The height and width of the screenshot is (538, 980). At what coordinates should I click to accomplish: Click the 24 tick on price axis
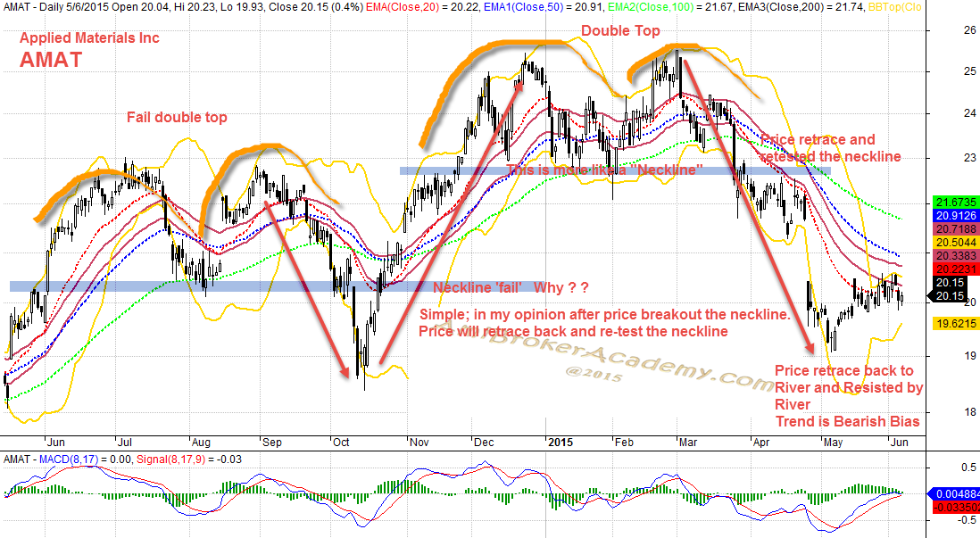tap(969, 113)
